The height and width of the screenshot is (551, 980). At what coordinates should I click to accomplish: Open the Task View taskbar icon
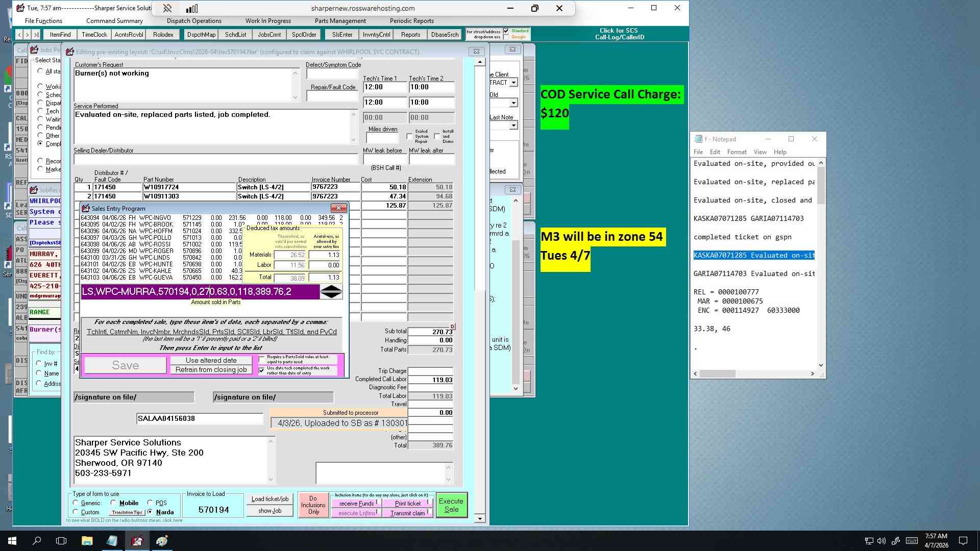(x=61, y=541)
